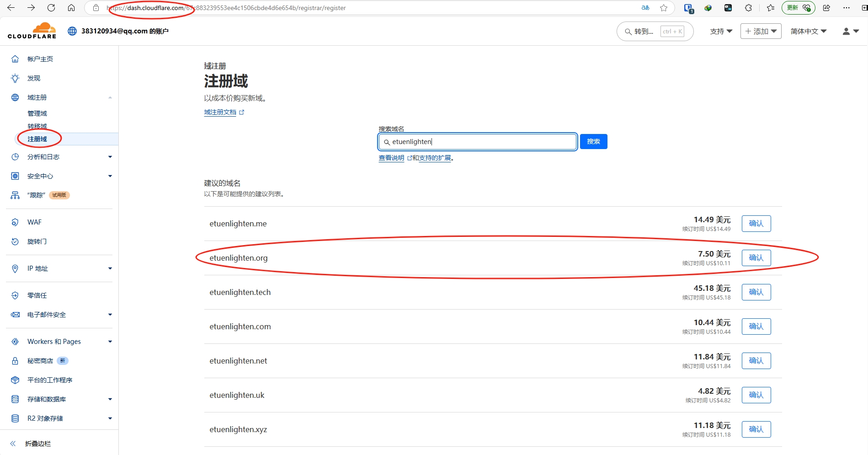
Task: Click the browser back arrow
Action: pyautogui.click(x=11, y=8)
